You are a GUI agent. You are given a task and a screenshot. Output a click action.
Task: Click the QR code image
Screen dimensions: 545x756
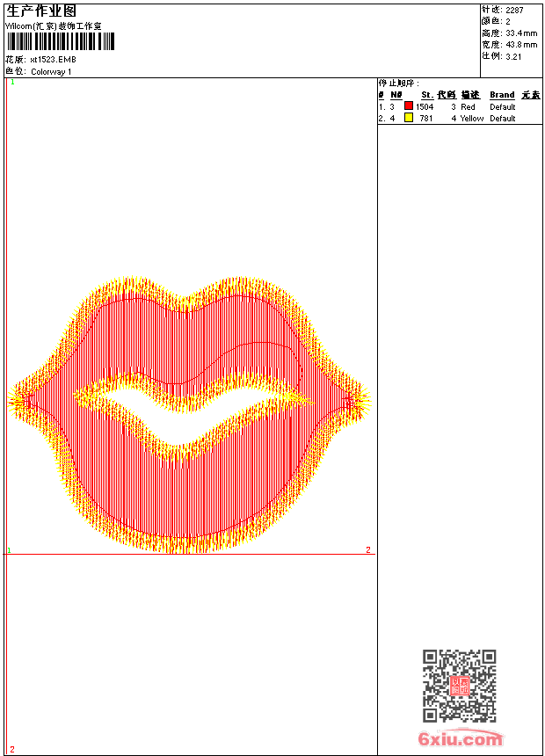(x=459, y=686)
